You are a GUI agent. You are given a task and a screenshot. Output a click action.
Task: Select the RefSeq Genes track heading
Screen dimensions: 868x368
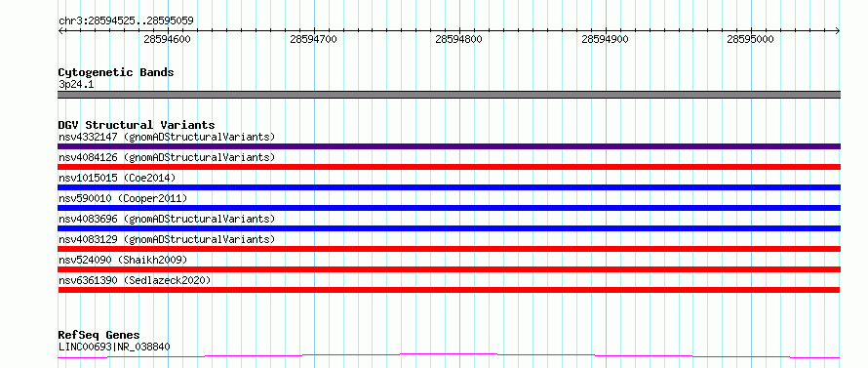point(99,336)
